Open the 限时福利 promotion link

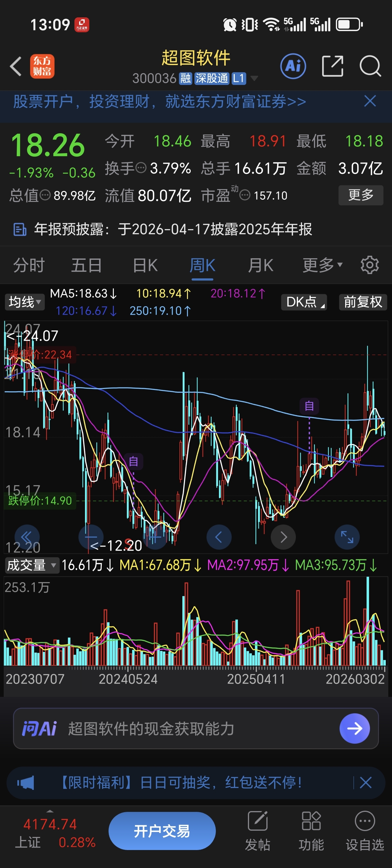coord(180,783)
